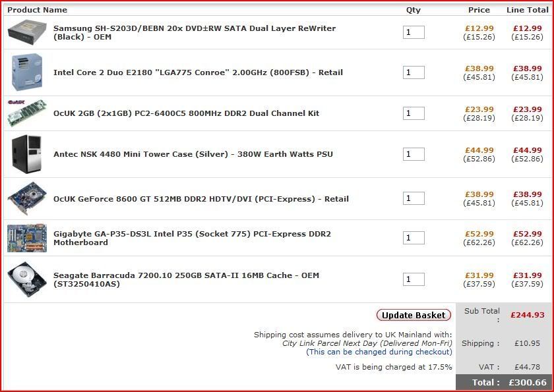Click the Intel Core 2 Duo box image

click(x=27, y=72)
